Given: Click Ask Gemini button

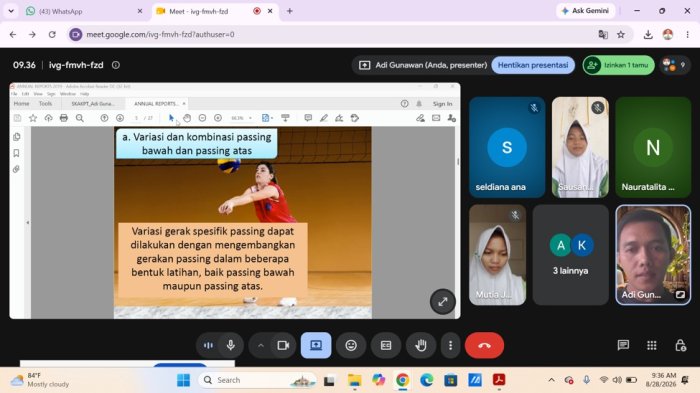Looking at the screenshot, I should [585, 11].
